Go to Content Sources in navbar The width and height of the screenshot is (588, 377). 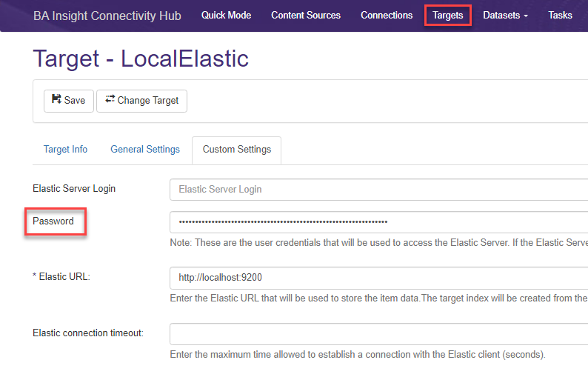(306, 16)
